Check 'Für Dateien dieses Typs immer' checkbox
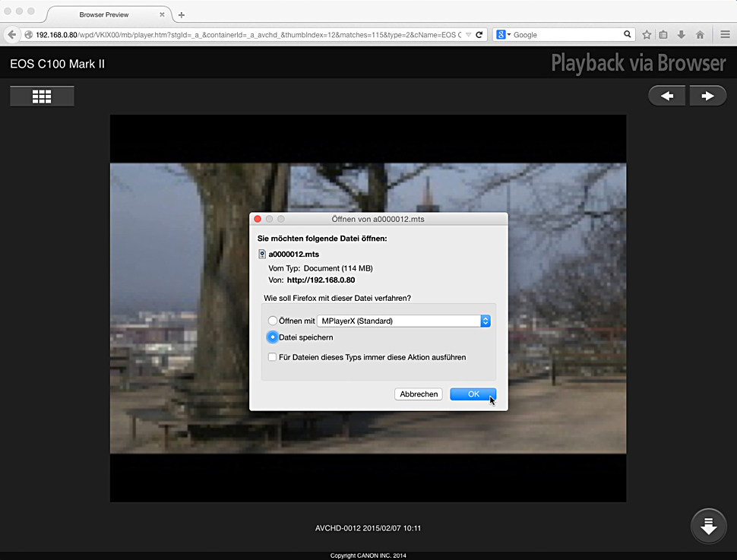 272,357
